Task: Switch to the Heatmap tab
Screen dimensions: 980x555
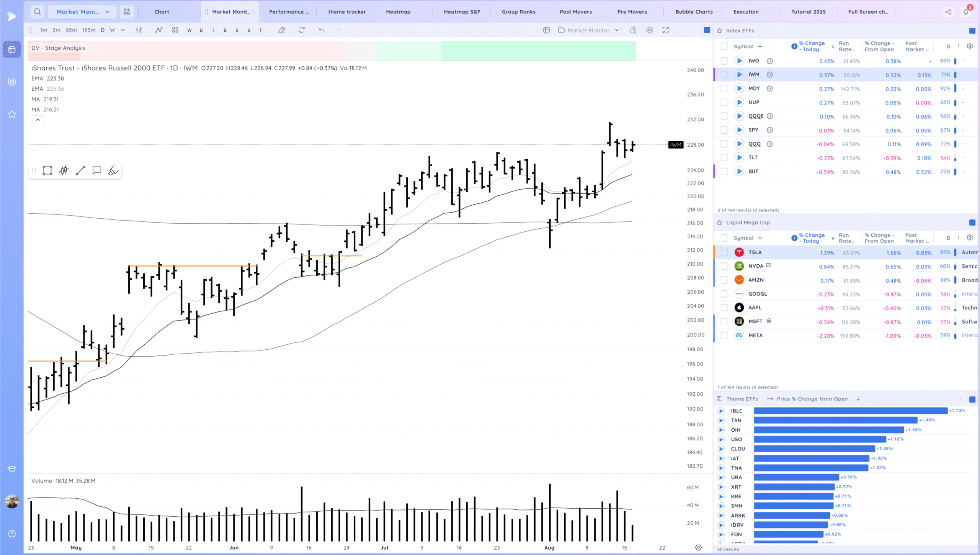Action: coord(398,11)
